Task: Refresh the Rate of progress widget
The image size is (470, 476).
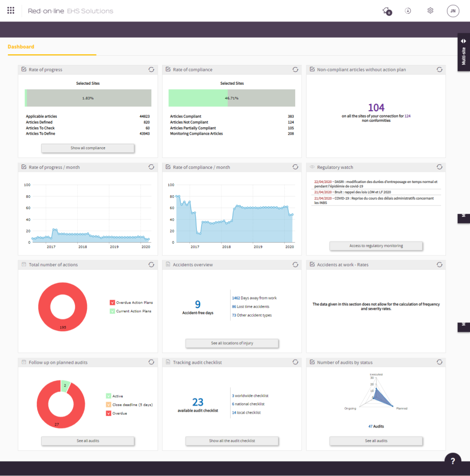Action: pyautogui.click(x=151, y=69)
